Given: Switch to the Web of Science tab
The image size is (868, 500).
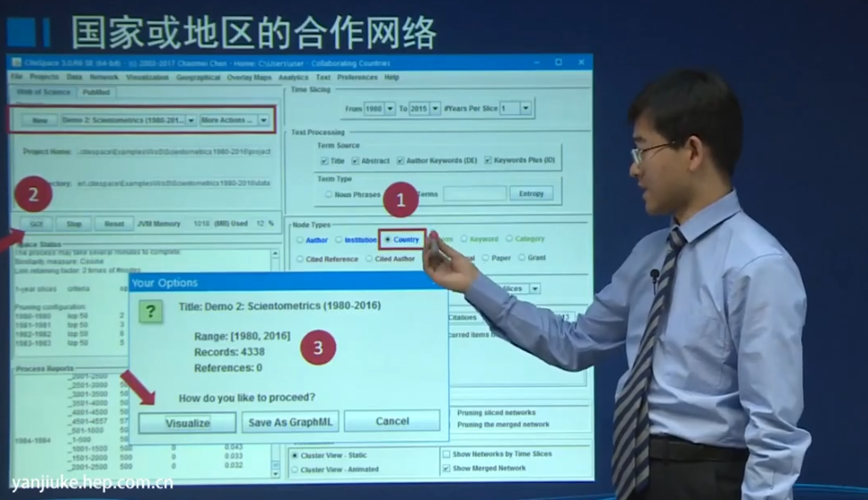Looking at the screenshot, I should 43,92.
